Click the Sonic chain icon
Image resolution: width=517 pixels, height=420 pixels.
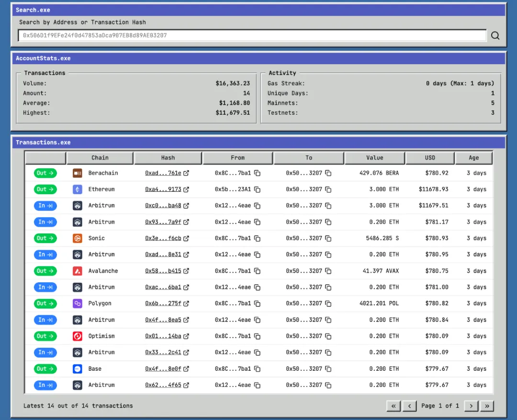pos(78,238)
